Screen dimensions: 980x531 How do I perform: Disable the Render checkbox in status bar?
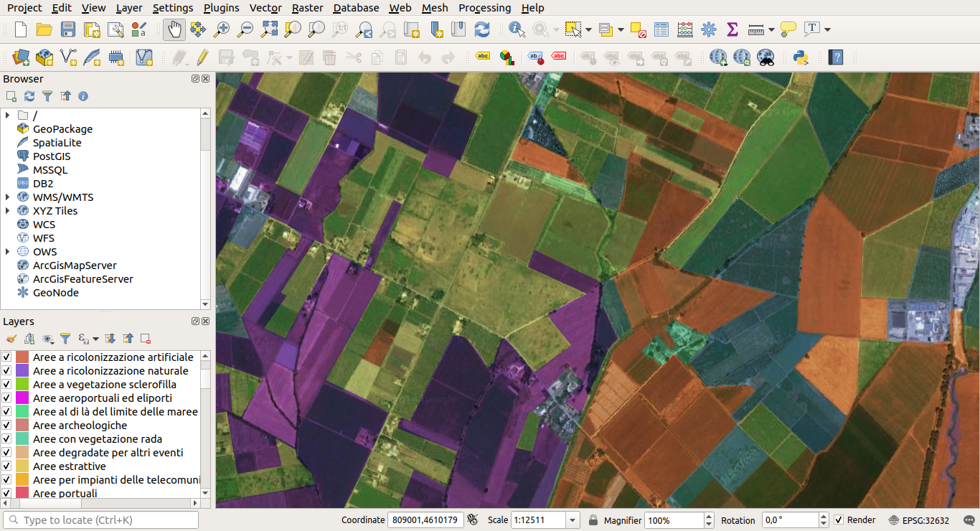click(839, 520)
